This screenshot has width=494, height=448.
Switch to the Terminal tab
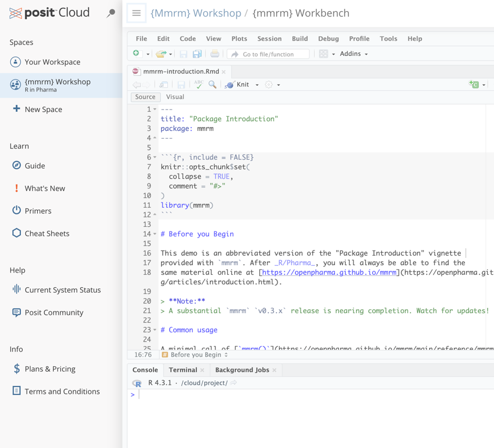pyautogui.click(x=183, y=370)
